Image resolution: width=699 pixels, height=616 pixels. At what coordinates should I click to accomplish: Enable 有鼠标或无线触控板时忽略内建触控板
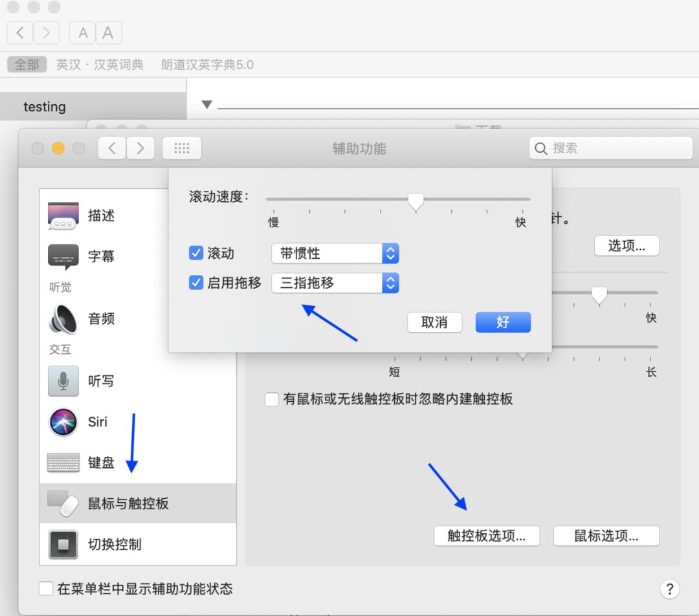point(272,399)
